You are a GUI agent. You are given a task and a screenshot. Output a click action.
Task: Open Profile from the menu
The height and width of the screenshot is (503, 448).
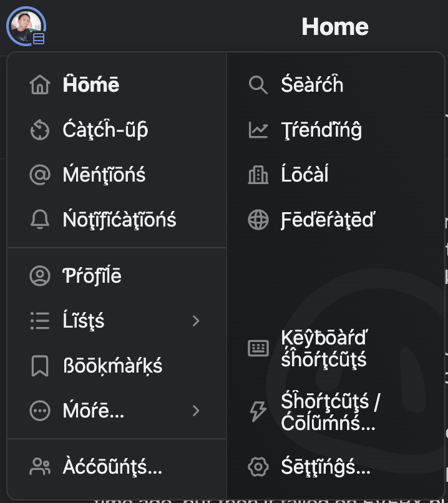coord(92,276)
